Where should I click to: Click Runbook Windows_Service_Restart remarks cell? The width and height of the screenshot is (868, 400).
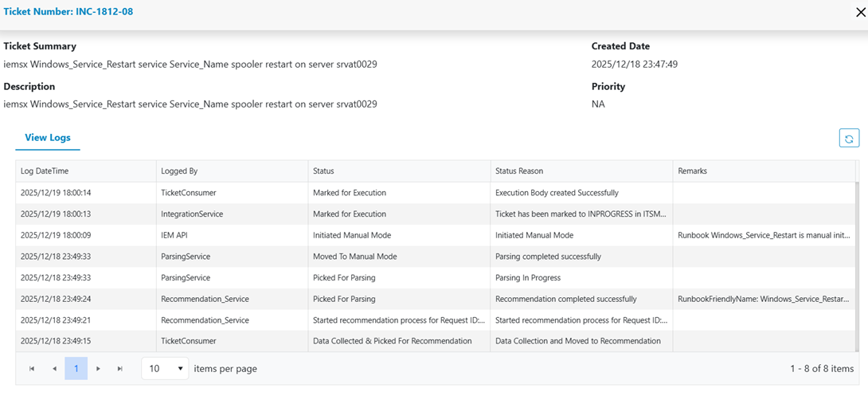[763, 235]
